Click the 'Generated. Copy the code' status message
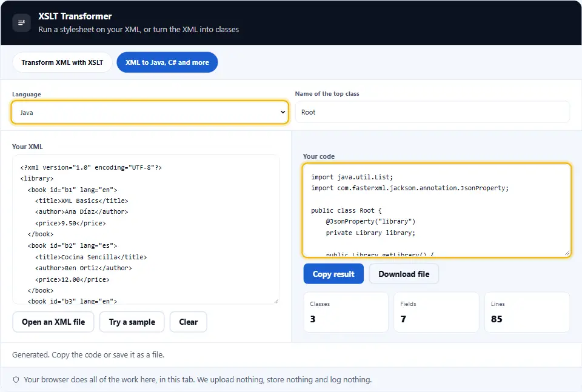The image size is (582, 392). tap(88, 355)
